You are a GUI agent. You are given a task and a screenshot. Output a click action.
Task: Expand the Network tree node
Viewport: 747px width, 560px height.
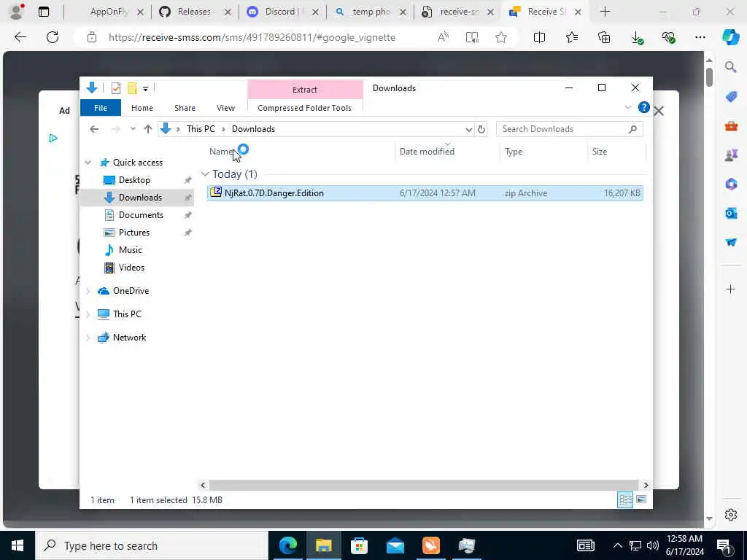(88, 338)
